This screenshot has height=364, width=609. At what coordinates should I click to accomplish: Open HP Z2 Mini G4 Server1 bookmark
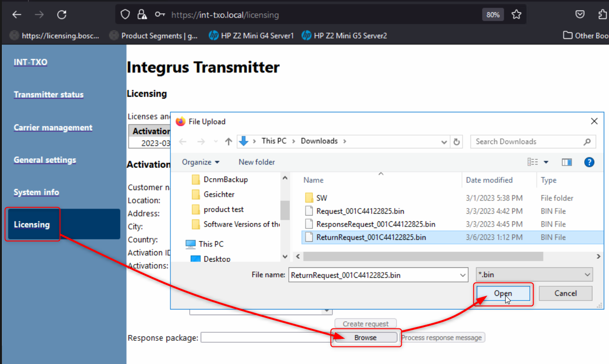[x=252, y=36]
